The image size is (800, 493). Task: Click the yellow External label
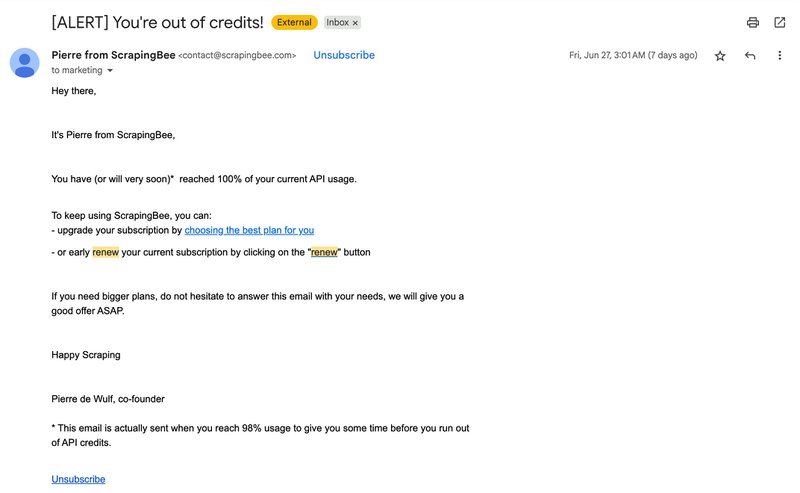click(x=294, y=22)
